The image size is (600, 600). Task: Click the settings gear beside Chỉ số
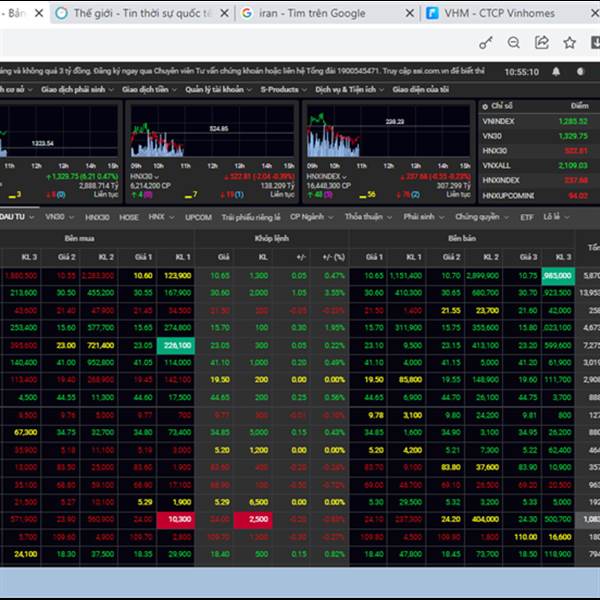485,107
